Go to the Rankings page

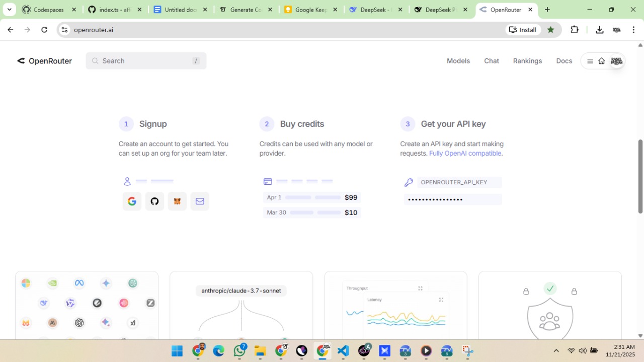[x=527, y=61]
